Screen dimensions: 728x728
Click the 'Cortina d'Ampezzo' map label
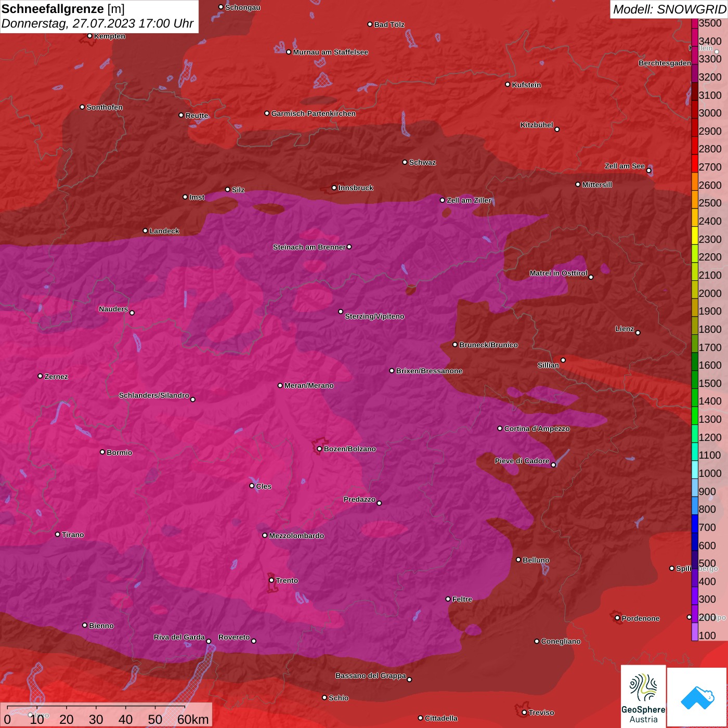point(537,428)
